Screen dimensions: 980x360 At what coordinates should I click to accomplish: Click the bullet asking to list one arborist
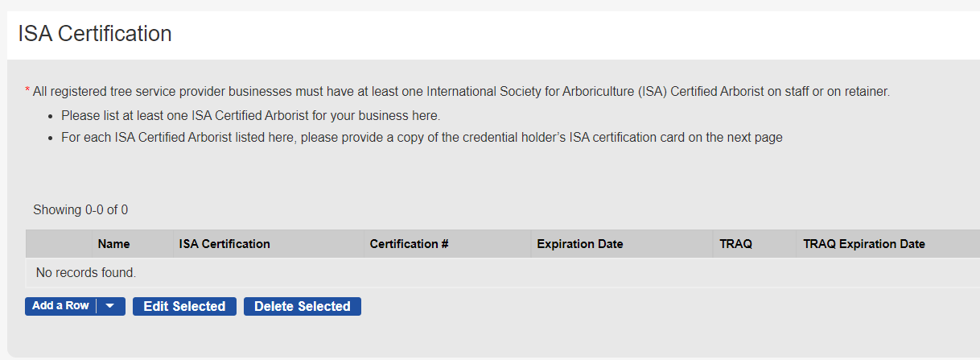[251, 115]
